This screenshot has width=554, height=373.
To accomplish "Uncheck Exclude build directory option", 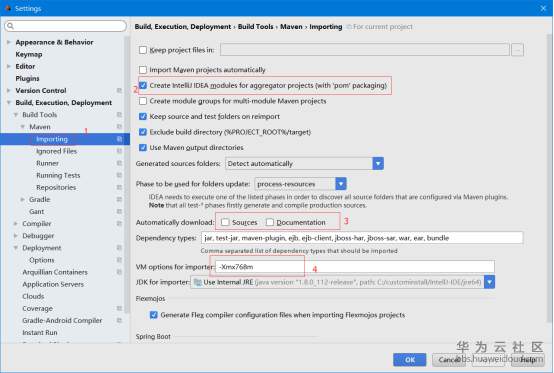I will (143, 132).
